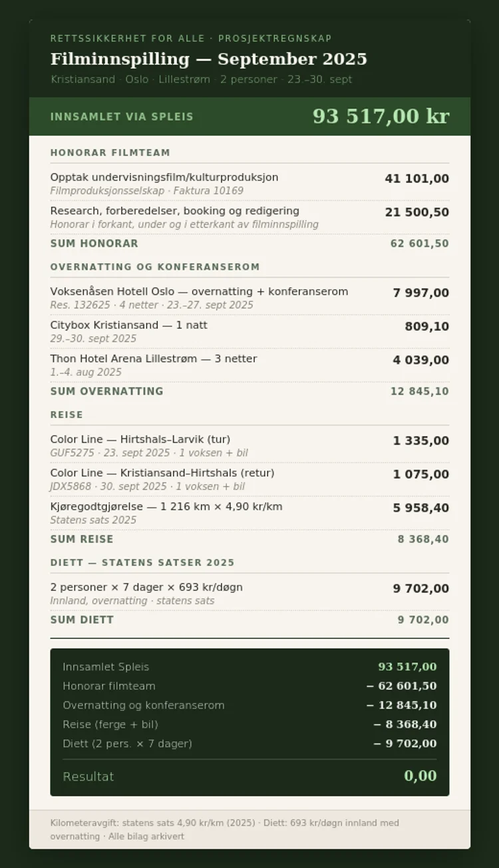499x868 pixels.
Task: Select the Sum Diett label
Action: (x=82, y=620)
